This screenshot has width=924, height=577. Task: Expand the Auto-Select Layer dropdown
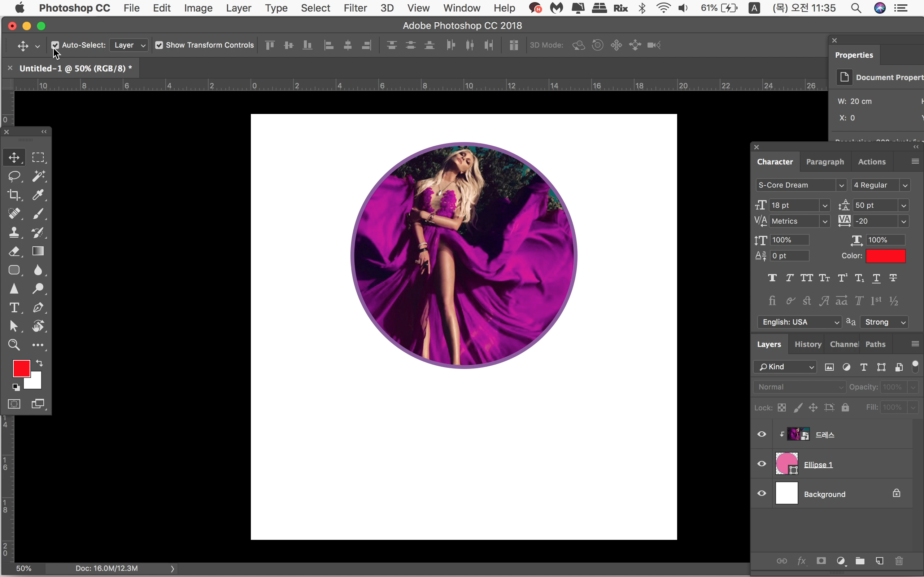129,45
